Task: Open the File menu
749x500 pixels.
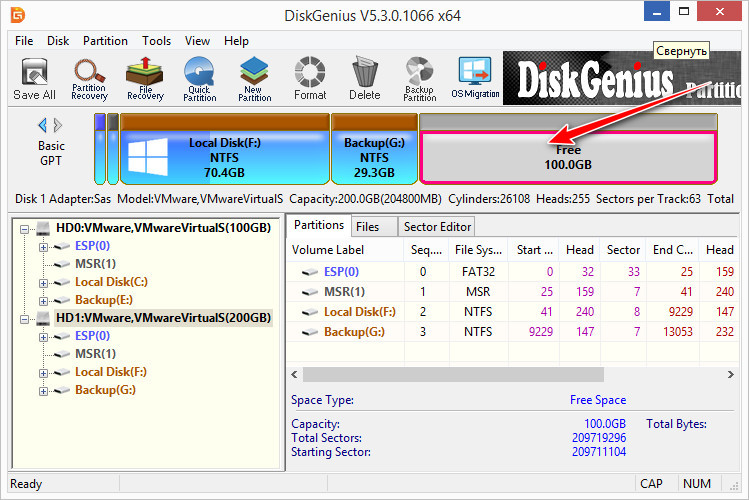Action: click(x=24, y=41)
